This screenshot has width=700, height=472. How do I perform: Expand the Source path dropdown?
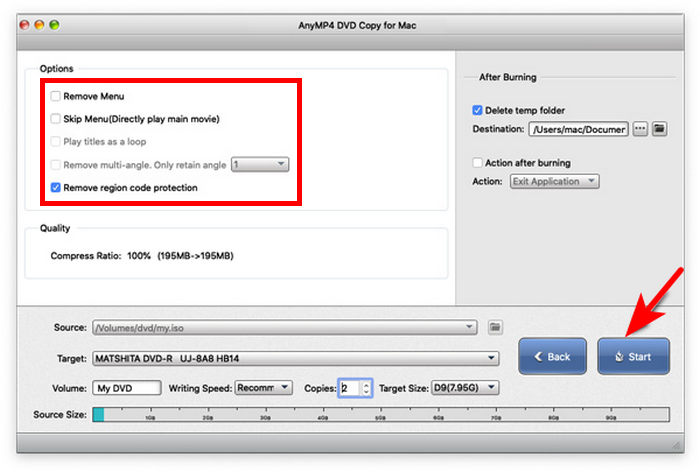pos(284,327)
